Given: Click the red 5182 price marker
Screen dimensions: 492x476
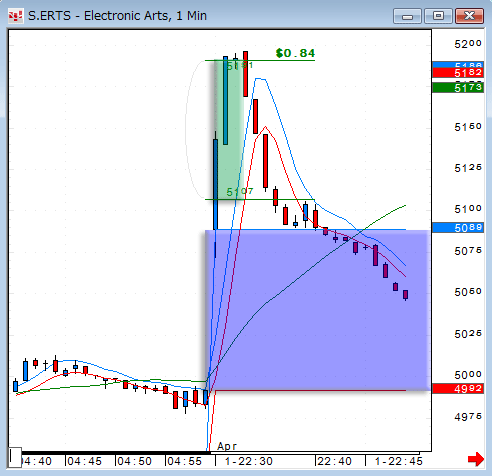Looking at the screenshot, I should click(x=458, y=73).
